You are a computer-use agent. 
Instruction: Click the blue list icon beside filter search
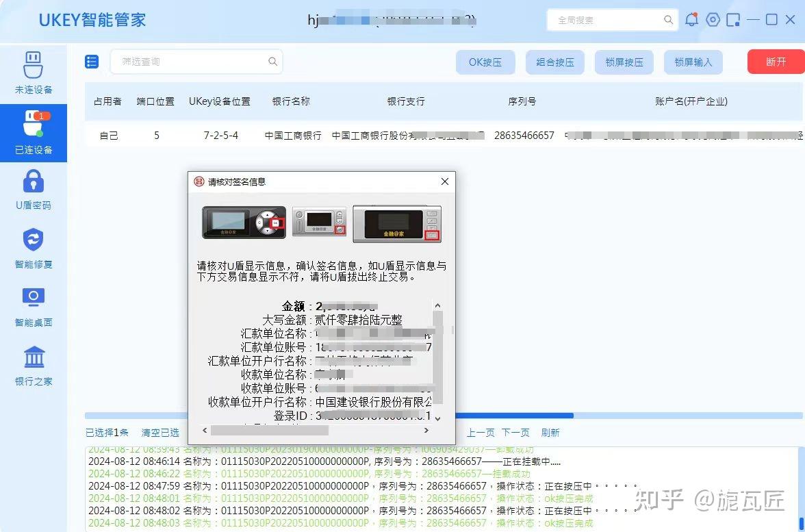[x=92, y=62]
